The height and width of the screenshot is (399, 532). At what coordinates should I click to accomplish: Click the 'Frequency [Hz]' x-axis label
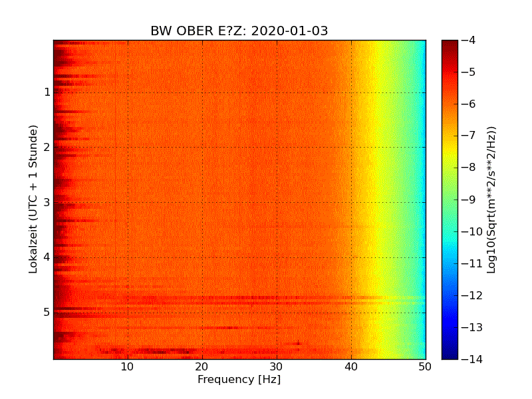click(x=239, y=379)
